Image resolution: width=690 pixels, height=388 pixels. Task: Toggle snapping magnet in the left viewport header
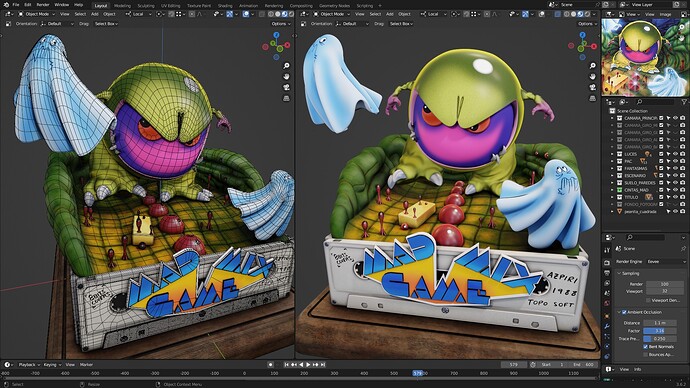172,14
